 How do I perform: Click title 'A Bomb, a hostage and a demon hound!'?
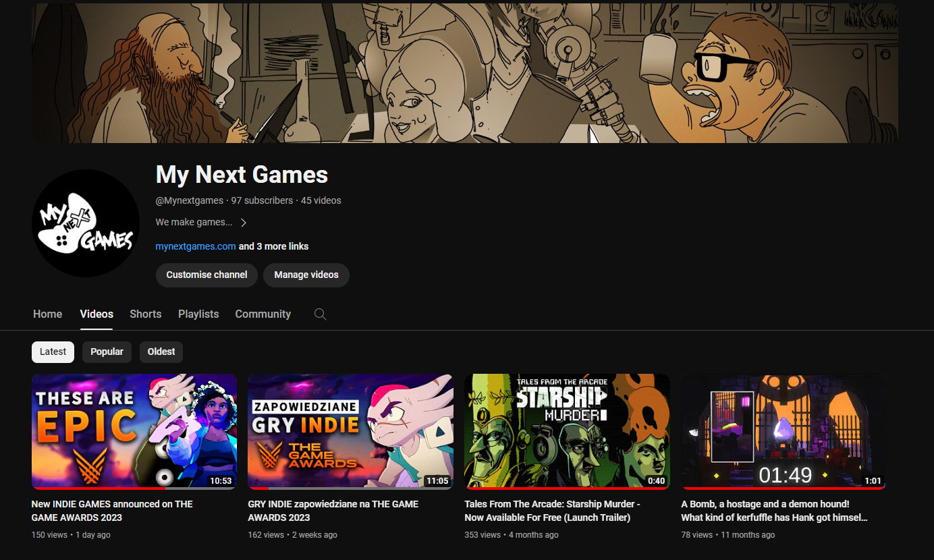click(775, 511)
